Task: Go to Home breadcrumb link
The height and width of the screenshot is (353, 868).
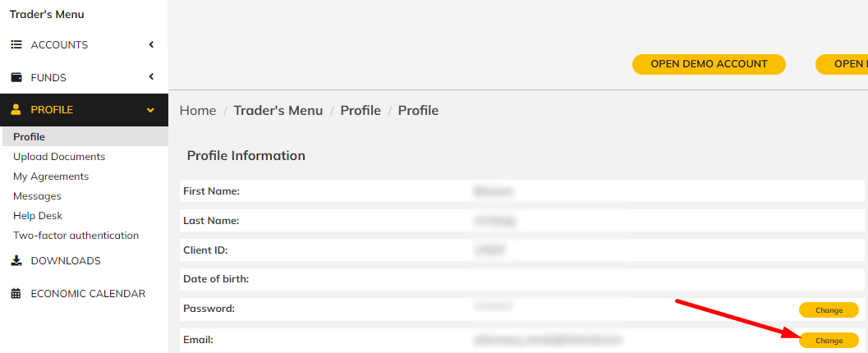Action: 198,111
